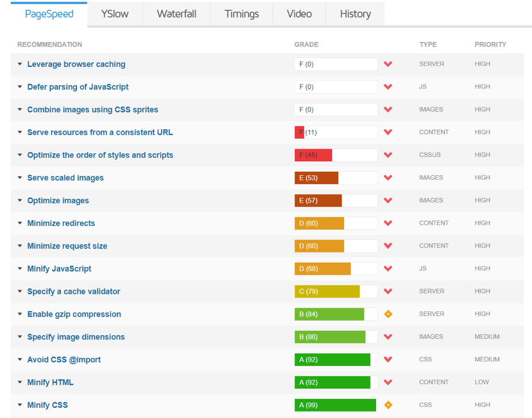Click red chevron icon for Leverage browser caching
Image resolution: width=532 pixels, height=418 pixels.
coord(388,64)
